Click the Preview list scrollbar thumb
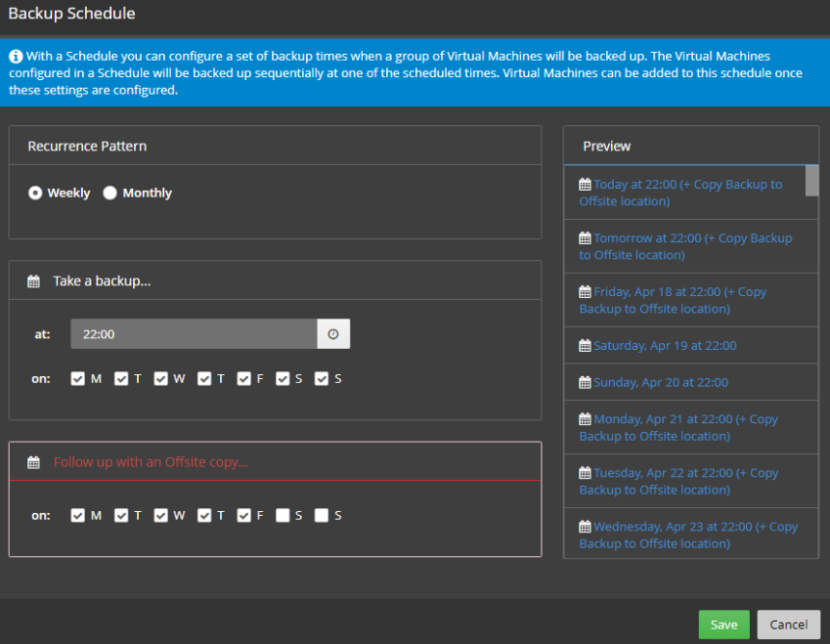The height and width of the screenshot is (644, 830). (x=811, y=181)
